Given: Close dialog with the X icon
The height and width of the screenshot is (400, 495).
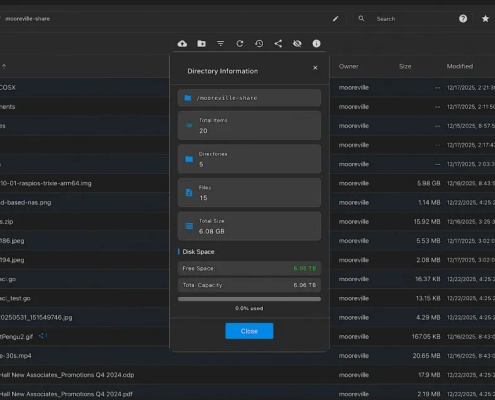Looking at the screenshot, I should coord(315,68).
